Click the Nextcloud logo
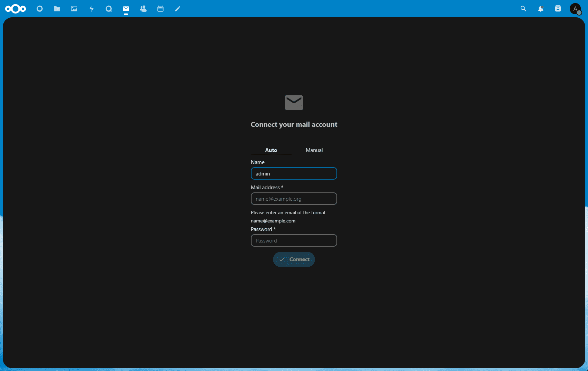The width and height of the screenshot is (588, 371). click(16, 9)
